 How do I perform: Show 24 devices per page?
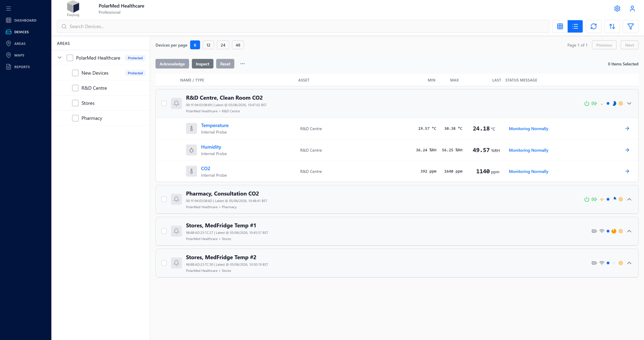[223, 45]
